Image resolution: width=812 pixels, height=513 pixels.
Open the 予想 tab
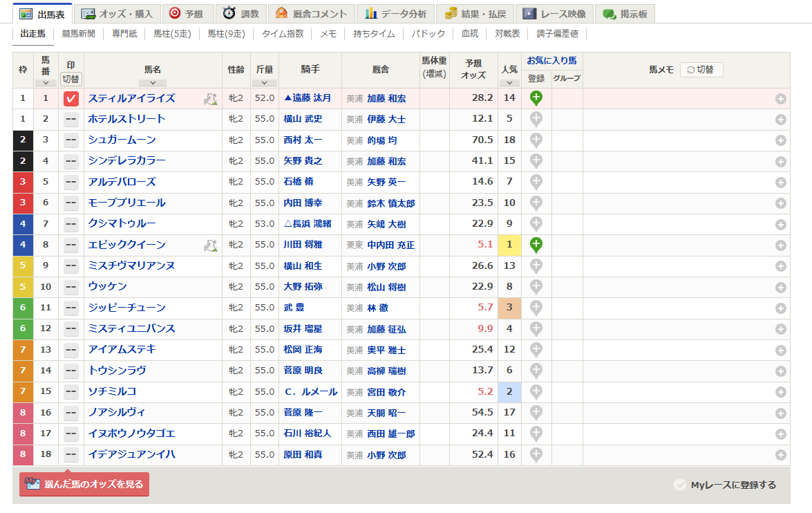coord(187,14)
